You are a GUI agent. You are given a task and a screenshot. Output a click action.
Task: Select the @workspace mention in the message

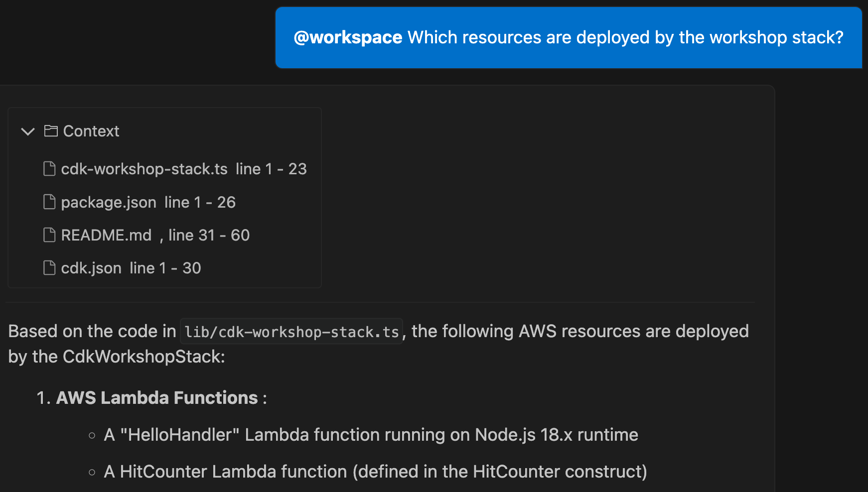pos(348,37)
